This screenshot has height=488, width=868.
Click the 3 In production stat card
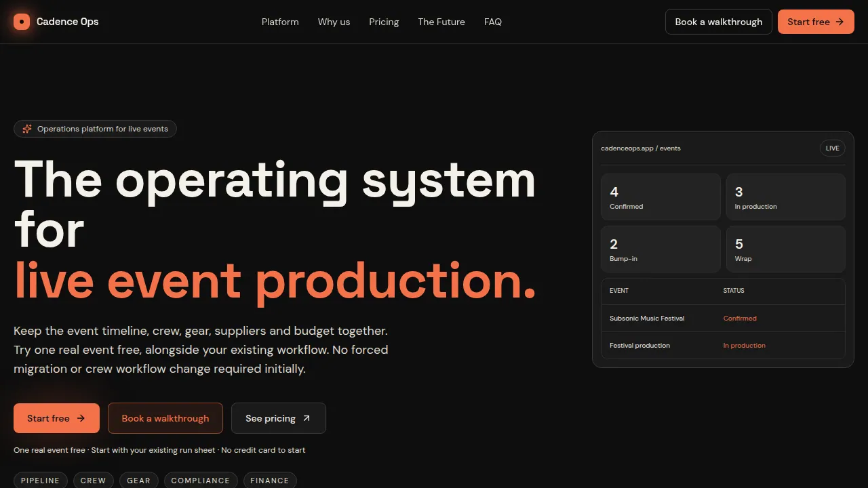(786, 197)
